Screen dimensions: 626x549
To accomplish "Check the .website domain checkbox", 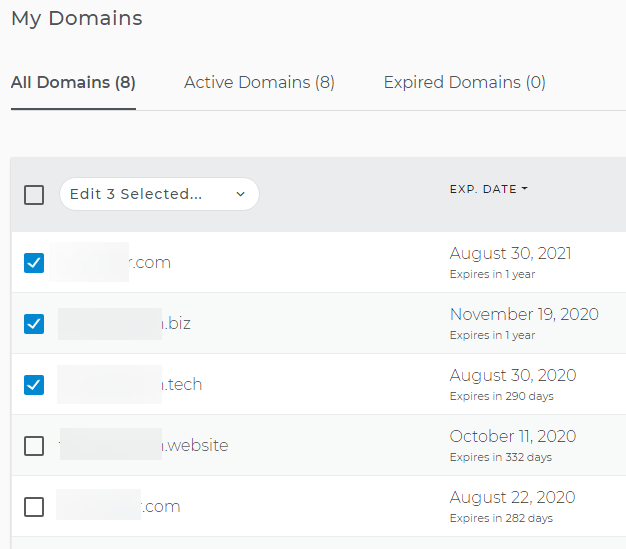I will click(34, 446).
